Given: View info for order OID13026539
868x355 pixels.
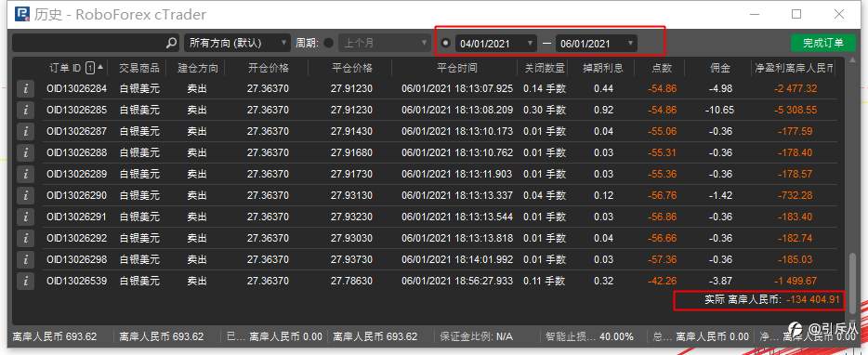Looking at the screenshot, I should [x=25, y=281].
